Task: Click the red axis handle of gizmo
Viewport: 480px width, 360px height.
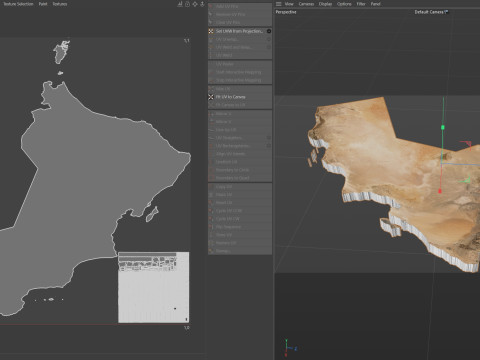Action: pyautogui.click(x=440, y=191)
